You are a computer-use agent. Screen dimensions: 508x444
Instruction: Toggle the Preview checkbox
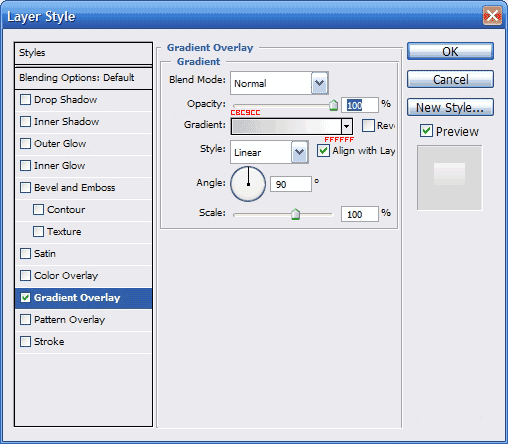(x=426, y=131)
